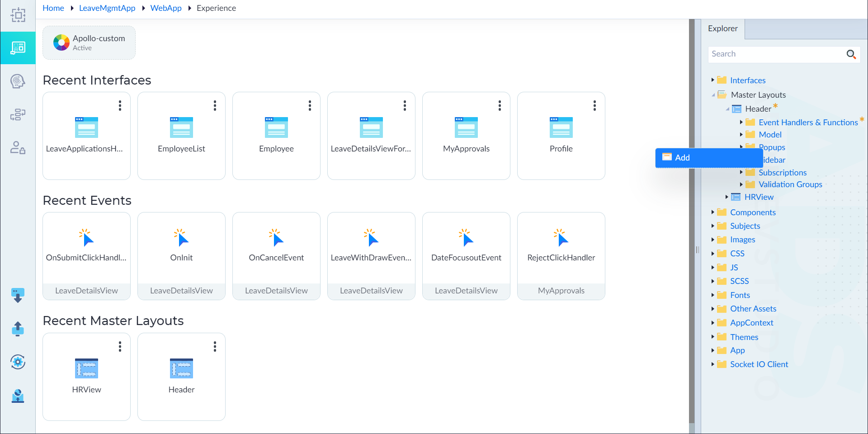Viewport: 868px width, 434px height.
Task: Click the Apollo-custom color wheel icon
Action: point(61,42)
